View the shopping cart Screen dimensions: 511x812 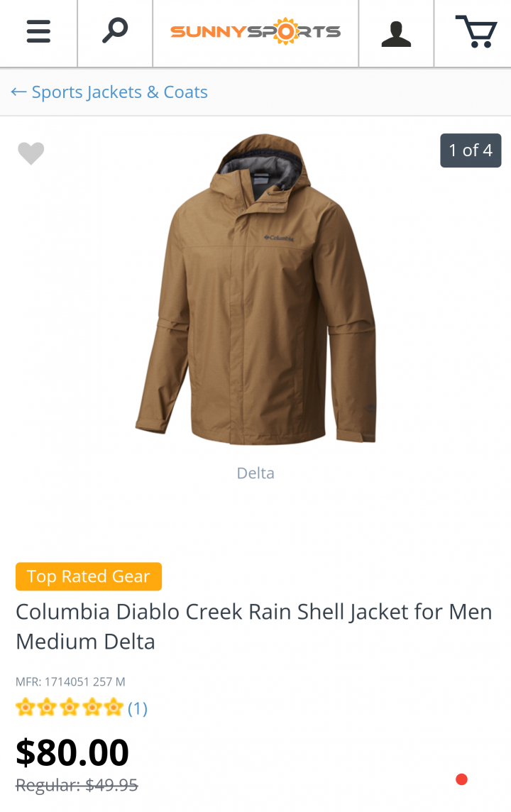point(476,32)
